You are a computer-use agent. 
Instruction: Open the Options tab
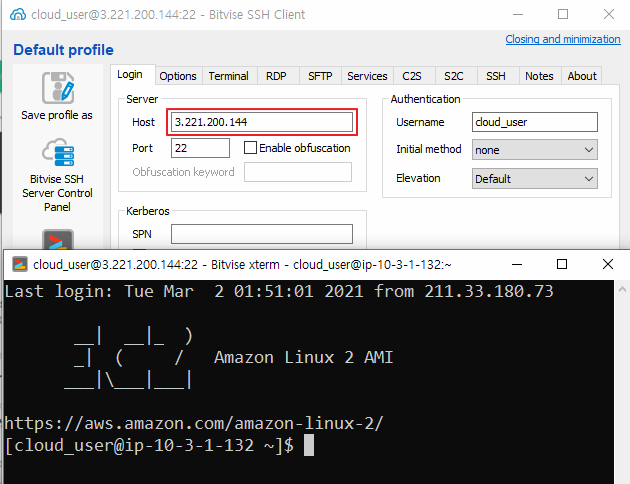pos(178,76)
